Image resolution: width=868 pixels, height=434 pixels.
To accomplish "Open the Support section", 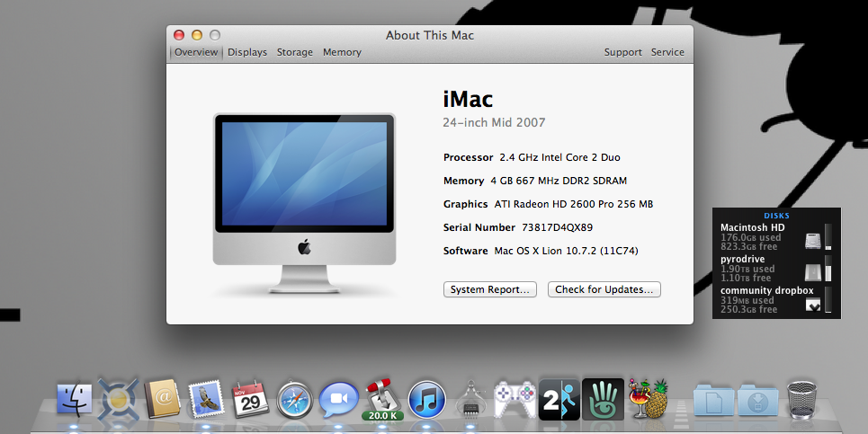I will click(622, 52).
